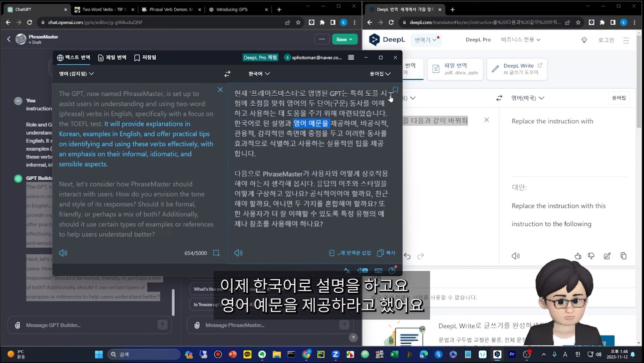Open a new tab in the ChatGPT browser window

coord(279,10)
